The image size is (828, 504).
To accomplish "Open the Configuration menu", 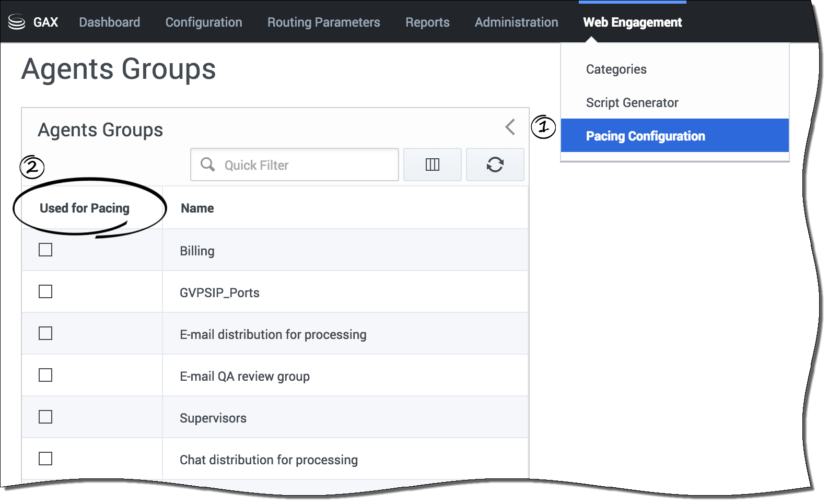I will pyautogui.click(x=204, y=22).
